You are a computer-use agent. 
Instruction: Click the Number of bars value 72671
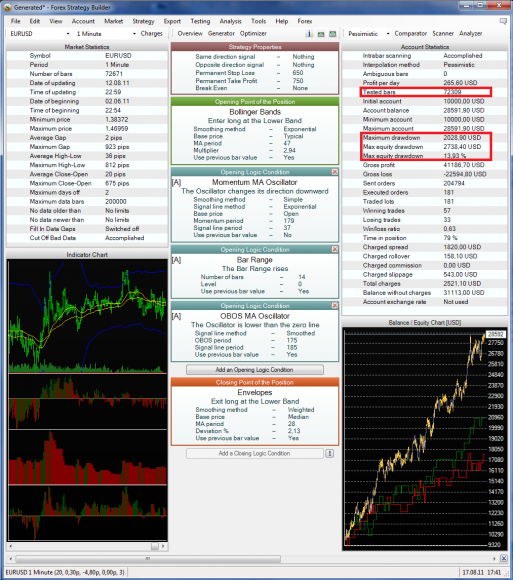pyautogui.click(x=114, y=74)
